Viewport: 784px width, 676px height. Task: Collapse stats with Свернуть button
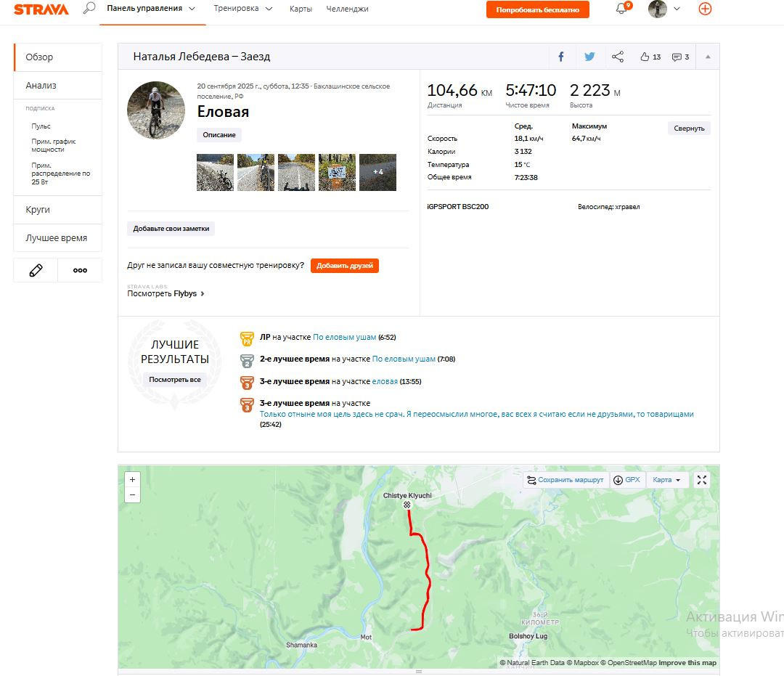click(688, 128)
